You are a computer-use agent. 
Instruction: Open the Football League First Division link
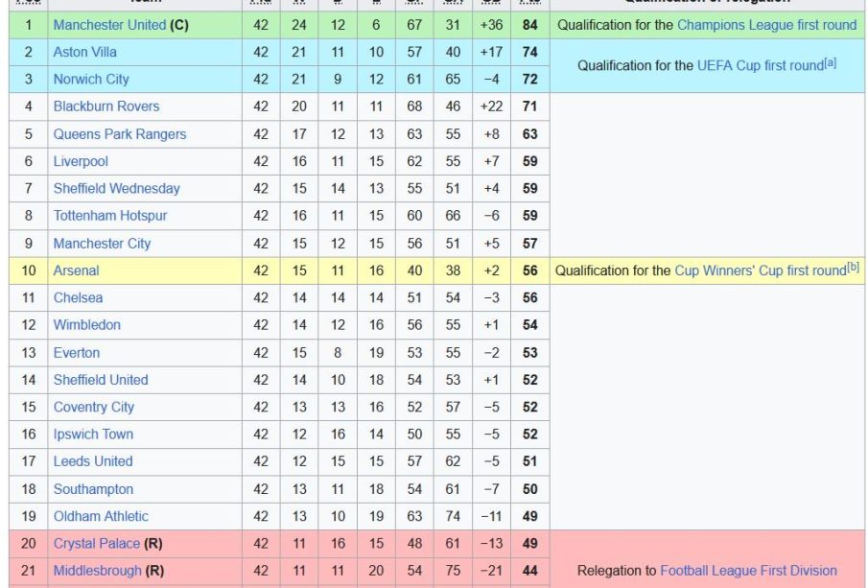748,571
